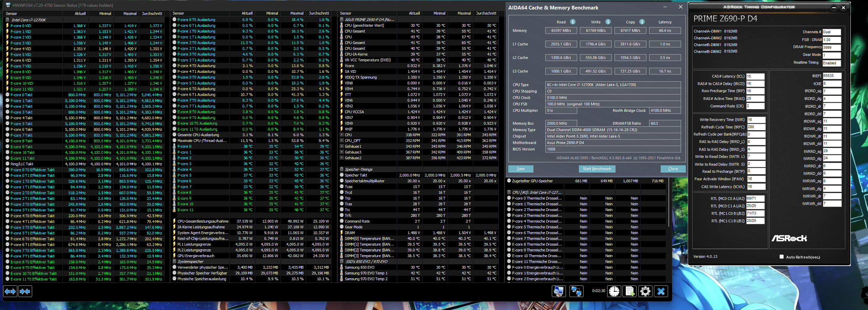Click the ASRock logo in Timing Configurator
Viewport: 868px width, 310px height.
tap(789, 238)
